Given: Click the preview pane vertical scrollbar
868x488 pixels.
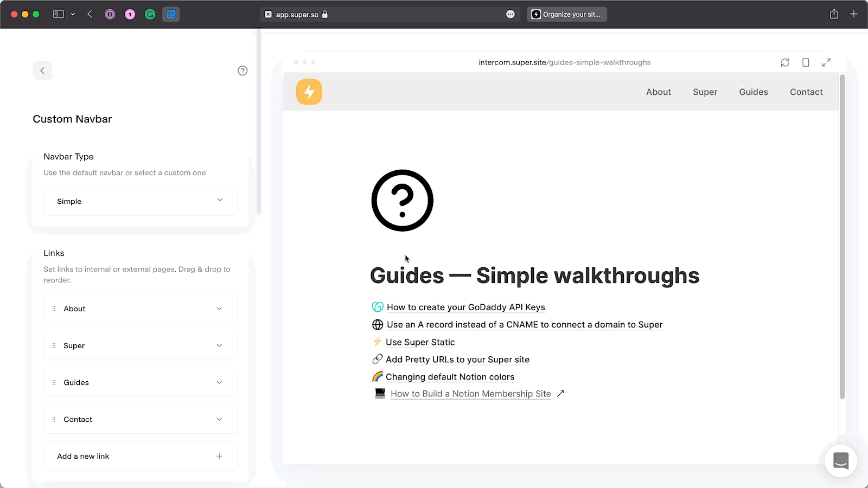Looking at the screenshot, I should [x=842, y=236].
